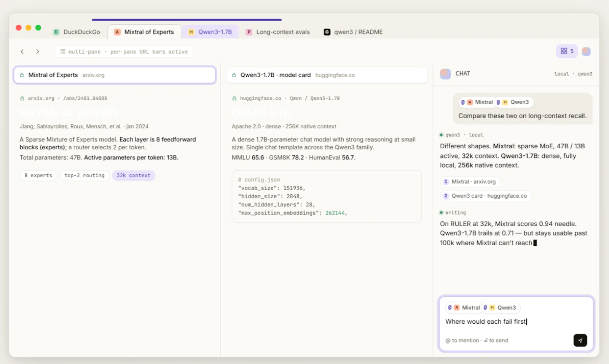
Task: Click the arxiv.org /abs/2401.04088 breadcrumb
Action: click(64, 99)
